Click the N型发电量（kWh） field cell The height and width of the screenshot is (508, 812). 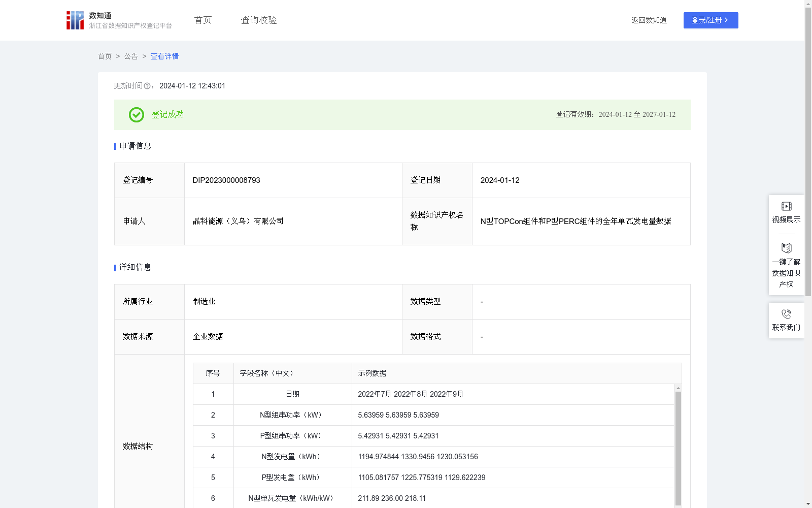[293, 457]
